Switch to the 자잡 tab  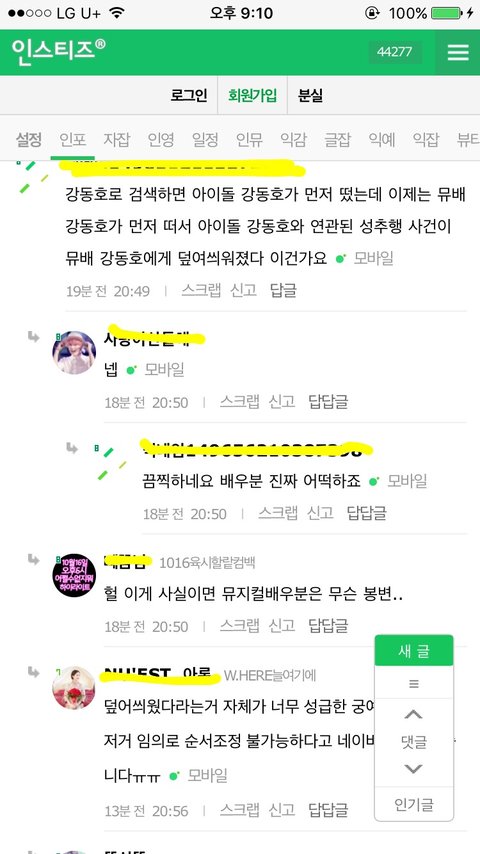pyautogui.click(x=117, y=140)
